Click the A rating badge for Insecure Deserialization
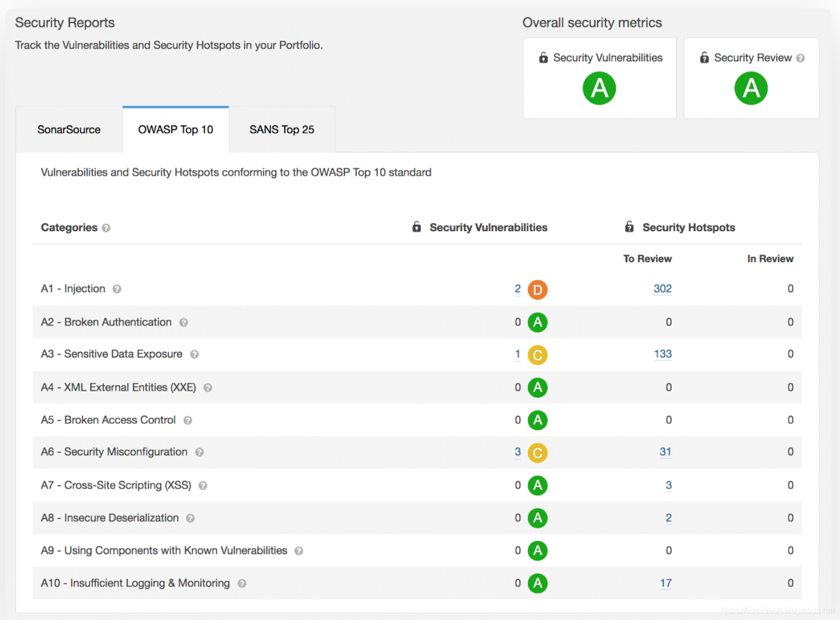Image resolution: width=840 pixels, height=620 pixels. (x=537, y=518)
